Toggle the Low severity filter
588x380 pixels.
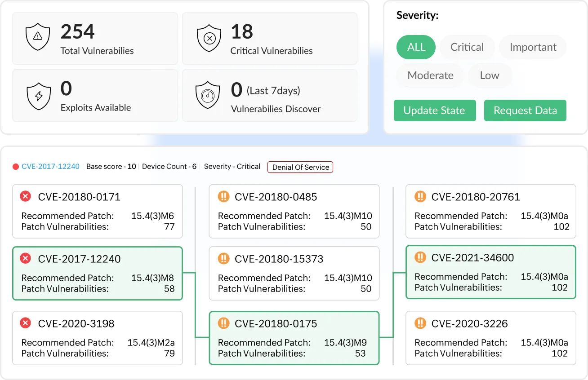pos(490,75)
